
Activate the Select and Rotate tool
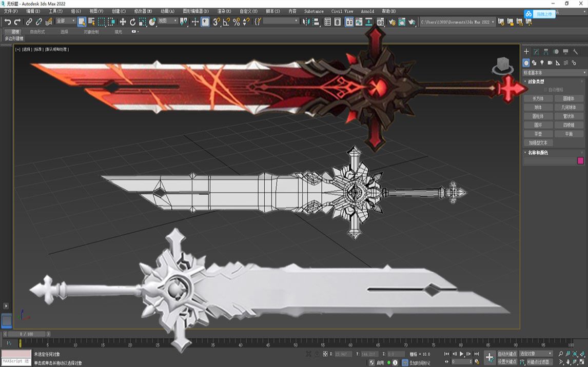[132, 22]
